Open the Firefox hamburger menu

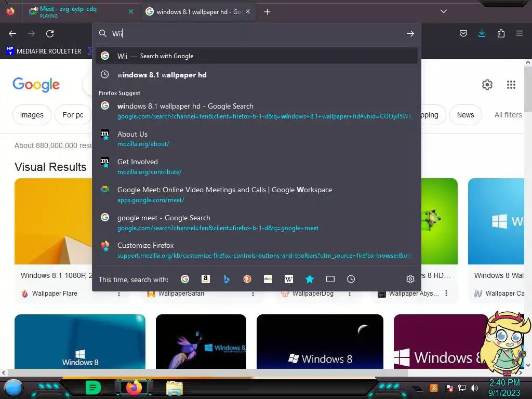(520, 33)
